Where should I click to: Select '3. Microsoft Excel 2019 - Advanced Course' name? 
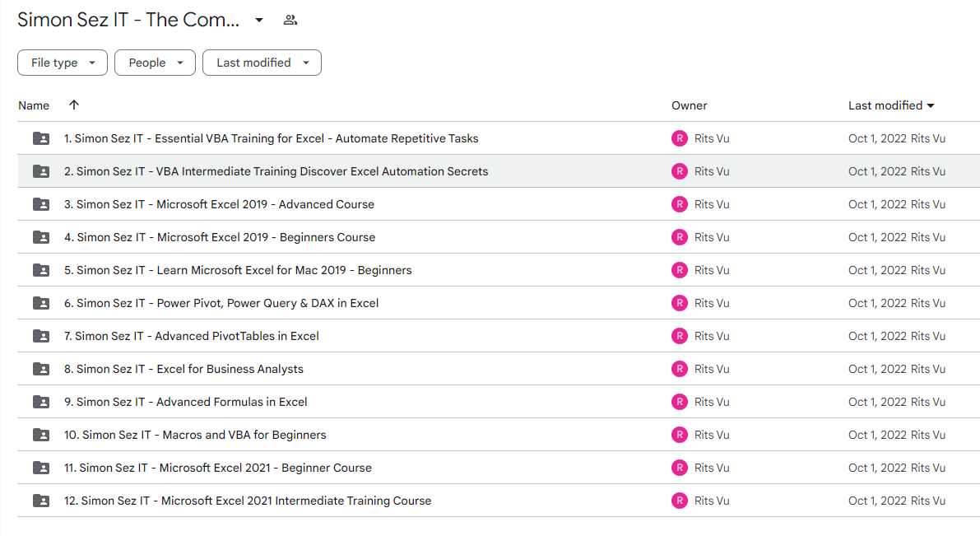pos(220,204)
